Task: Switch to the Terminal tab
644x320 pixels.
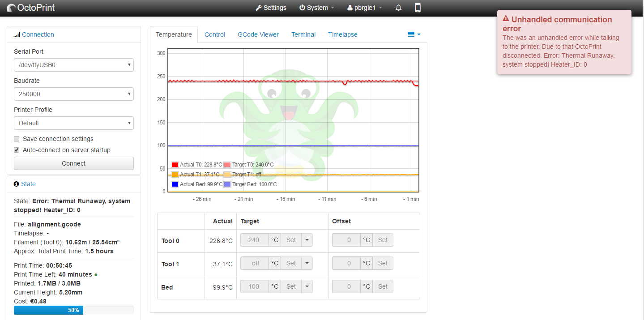Action: (303, 34)
